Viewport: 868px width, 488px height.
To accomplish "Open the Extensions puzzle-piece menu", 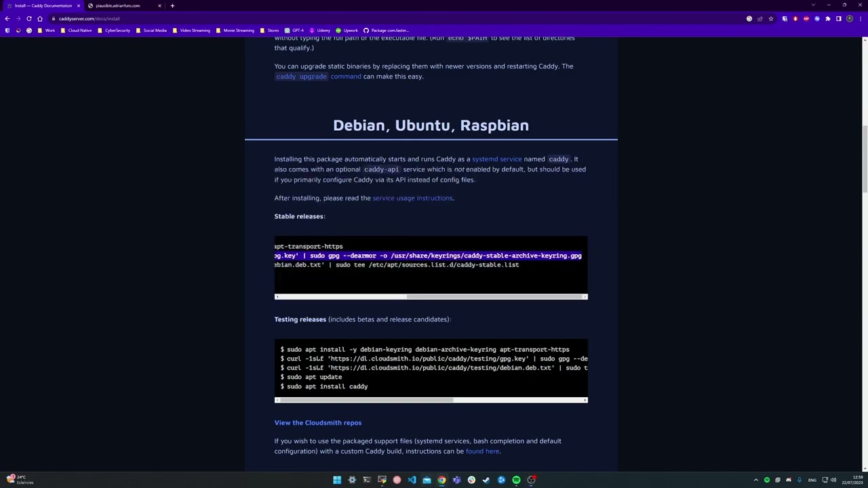I will click(828, 18).
